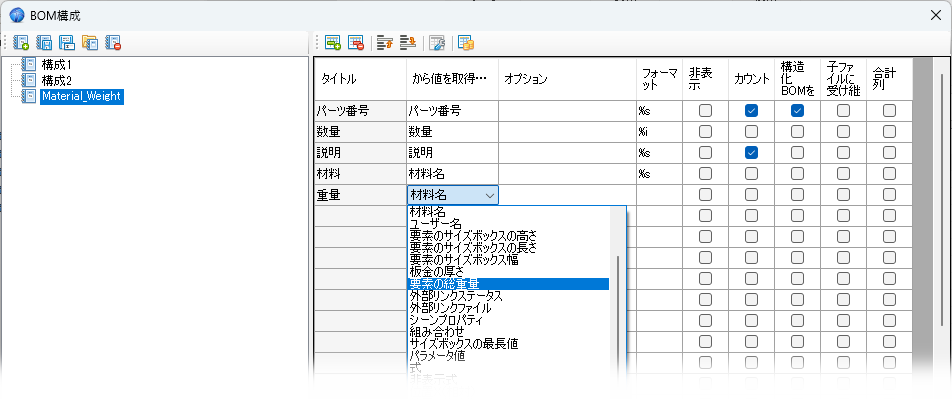Choose パラメータ値 from the dropdown list
The height and width of the screenshot is (399, 952).
[509, 356]
